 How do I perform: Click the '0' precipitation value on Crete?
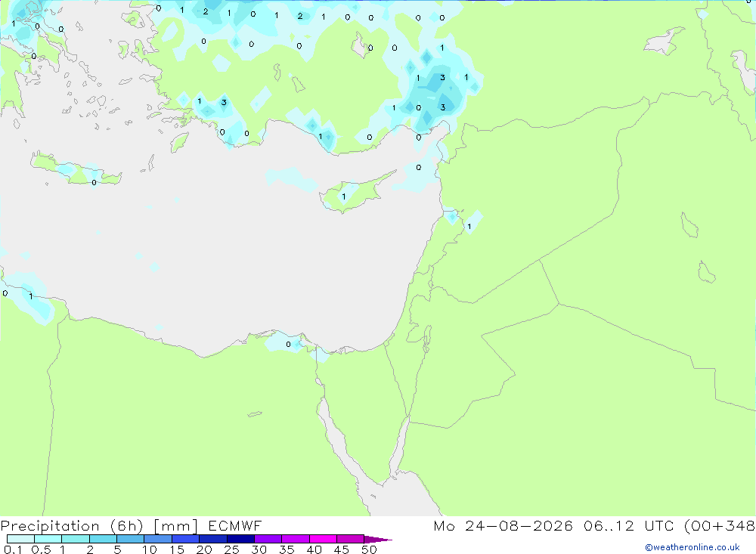[x=94, y=183]
